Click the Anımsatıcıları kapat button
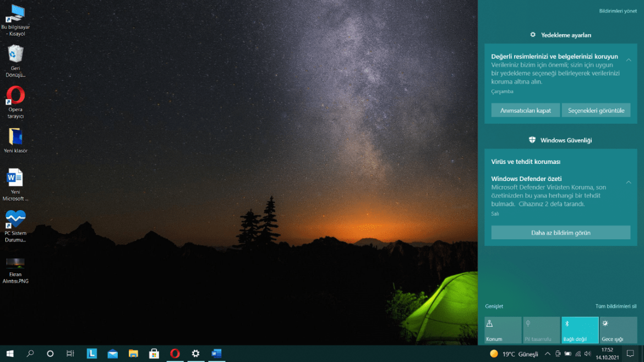 click(525, 110)
